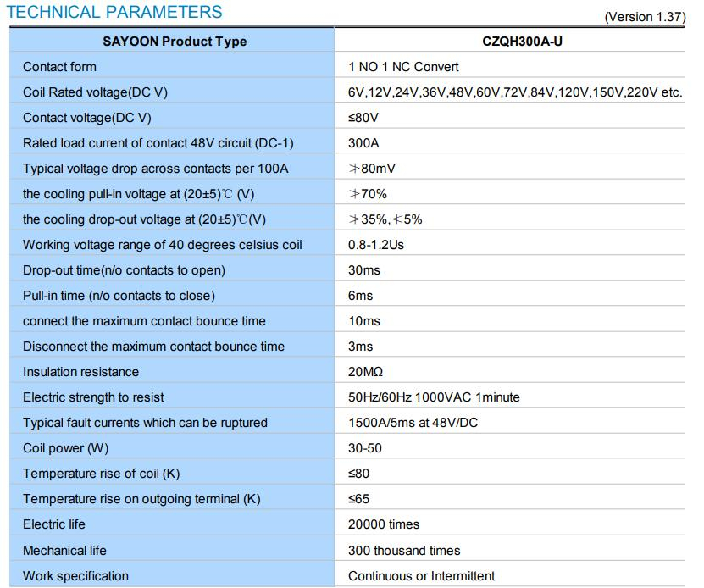Click the 300 thousand times value
This screenshot has width=704, height=588.
point(404,551)
